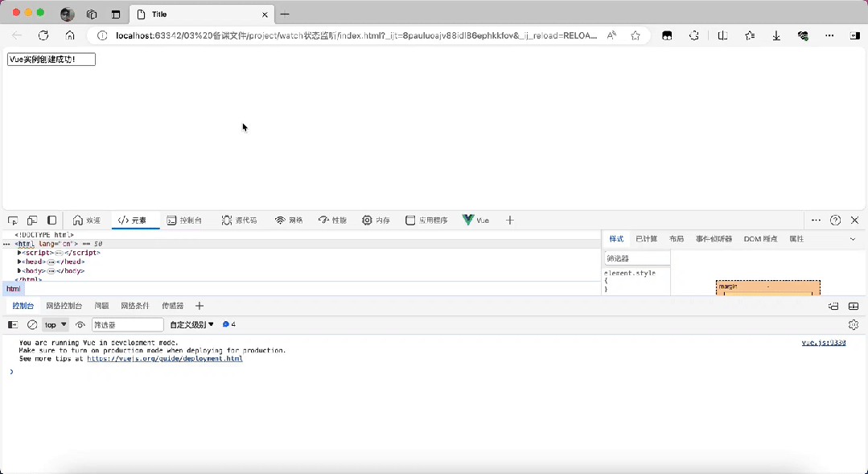Open the tab actions menu icon
Image resolution: width=868 pixels, height=474 pixels.
(116, 14)
